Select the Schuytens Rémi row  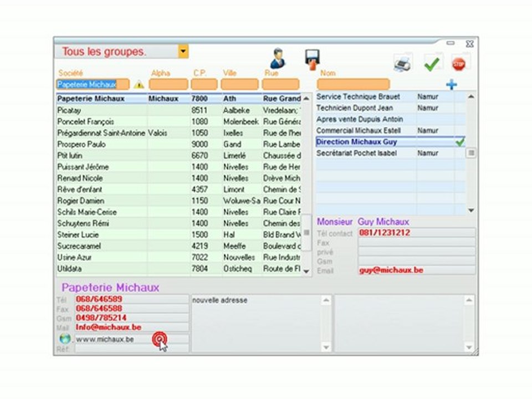179,223
